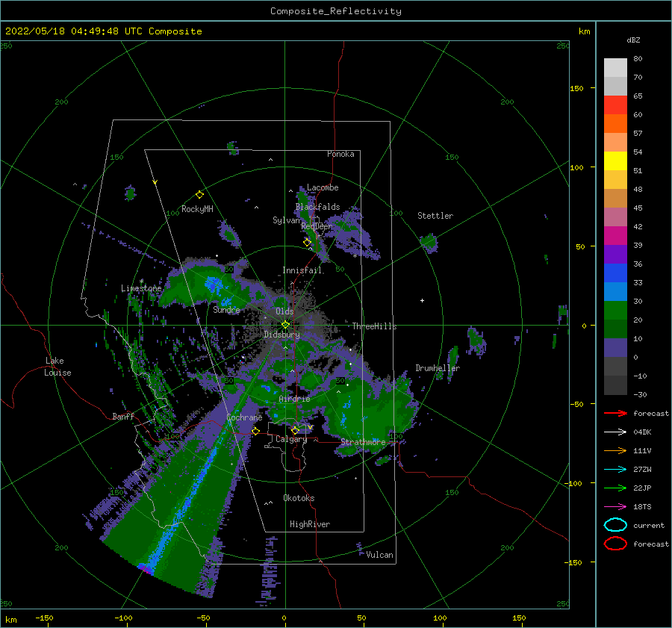Click the red forecast ellipse icon
This screenshot has height=628, width=672.
pos(615,544)
